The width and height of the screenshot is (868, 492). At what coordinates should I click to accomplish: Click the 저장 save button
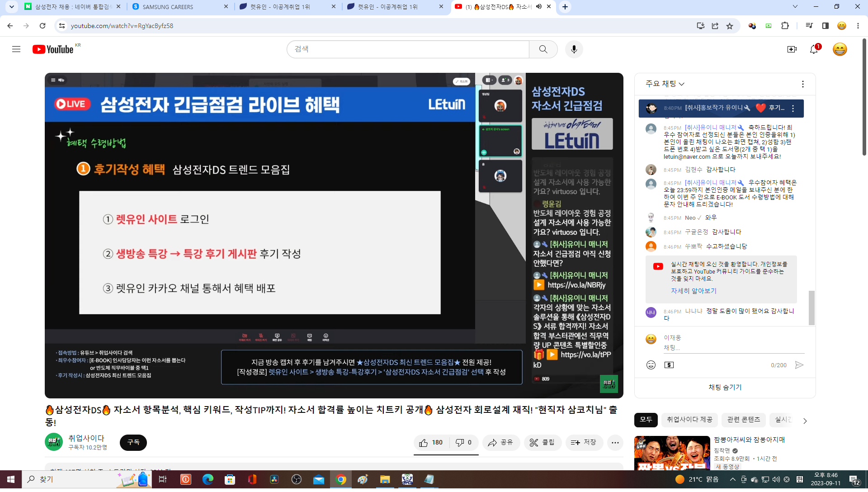584,443
